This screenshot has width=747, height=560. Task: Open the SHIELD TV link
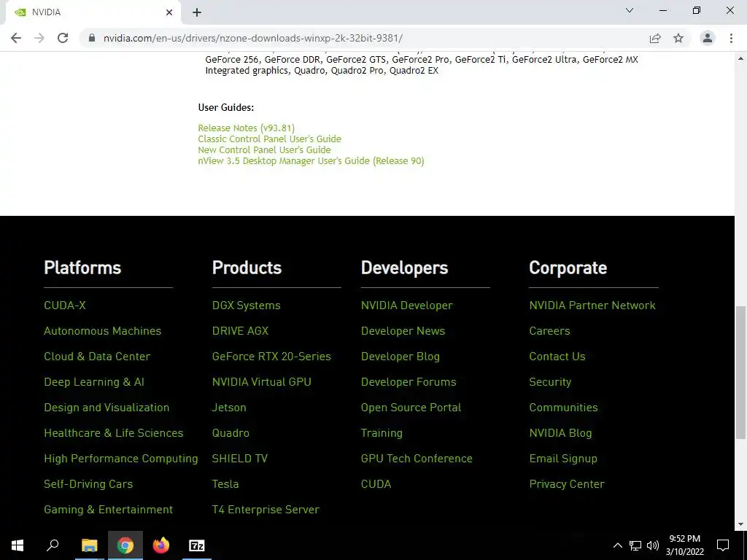(239, 459)
